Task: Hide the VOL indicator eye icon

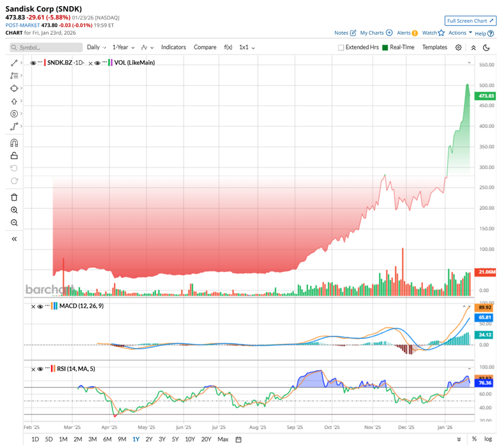Action: 97,63
